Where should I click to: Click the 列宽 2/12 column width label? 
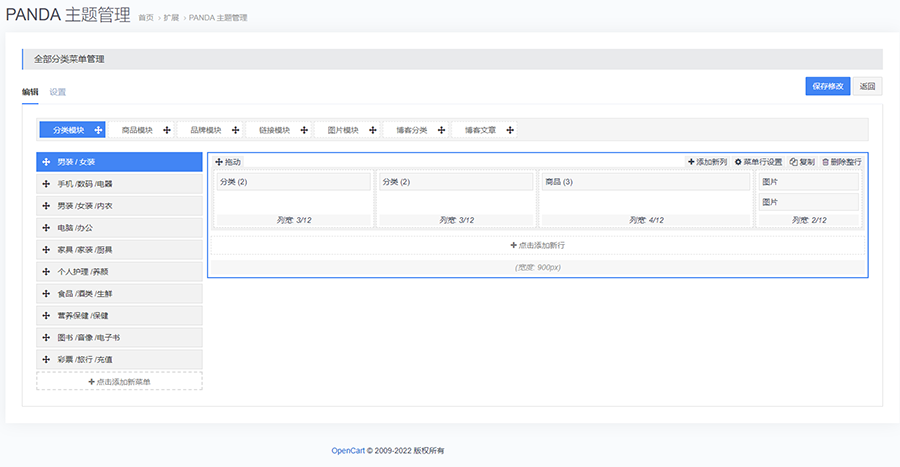(x=809, y=220)
